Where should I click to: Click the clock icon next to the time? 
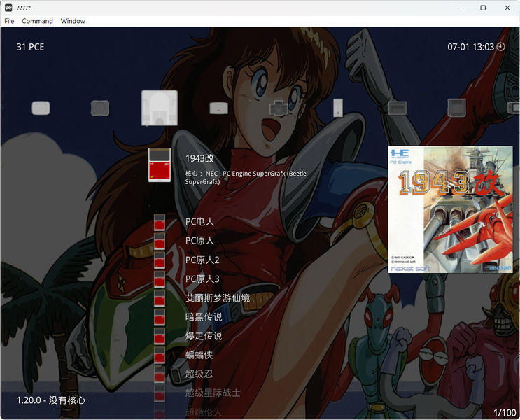[x=501, y=47]
